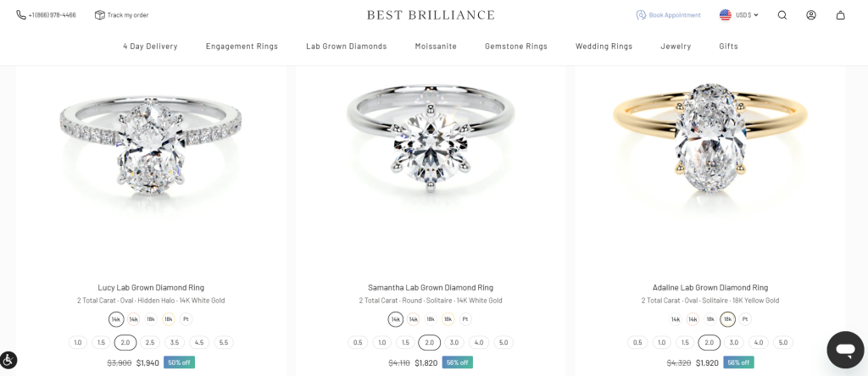The image size is (868, 376).
Task: Open the user account icon
Action: coord(811,15)
